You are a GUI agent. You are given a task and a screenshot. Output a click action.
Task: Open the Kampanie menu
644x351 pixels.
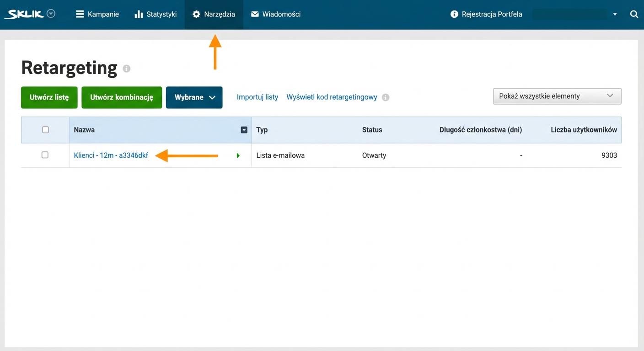click(x=97, y=14)
